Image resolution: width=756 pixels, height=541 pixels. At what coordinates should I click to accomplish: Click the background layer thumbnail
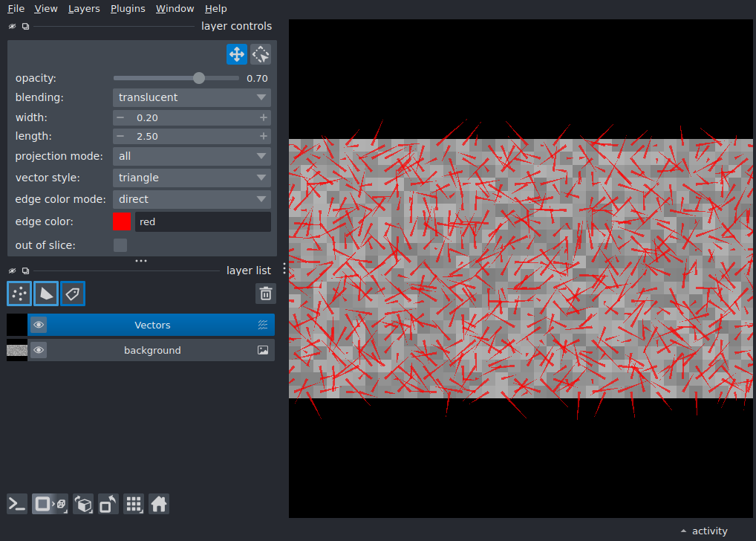tap(17, 350)
